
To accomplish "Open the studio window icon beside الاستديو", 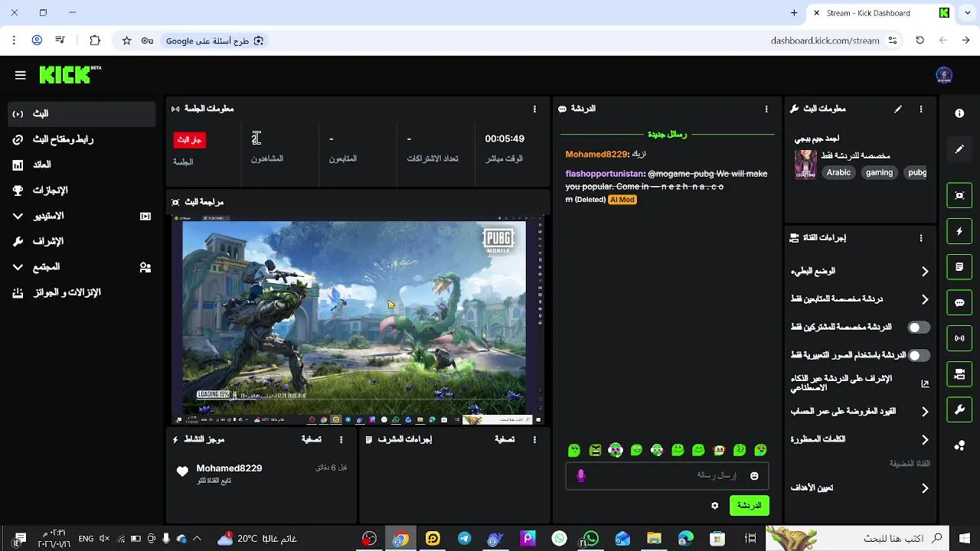I will 145,217.
